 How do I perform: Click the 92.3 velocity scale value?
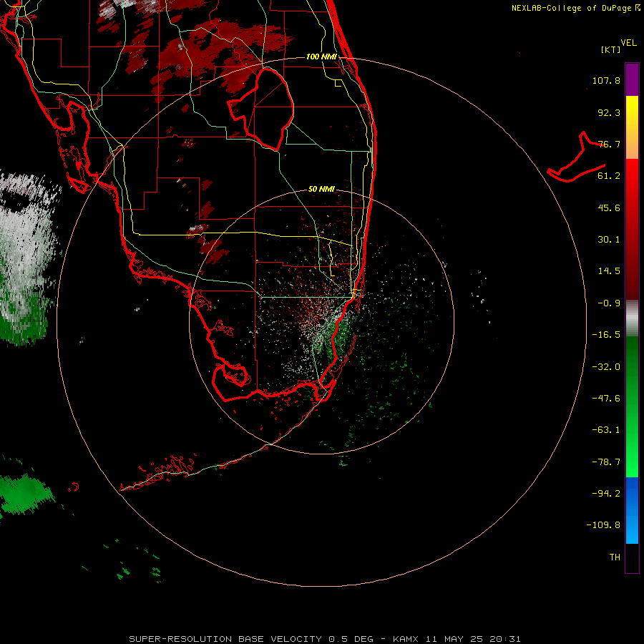point(609,112)
